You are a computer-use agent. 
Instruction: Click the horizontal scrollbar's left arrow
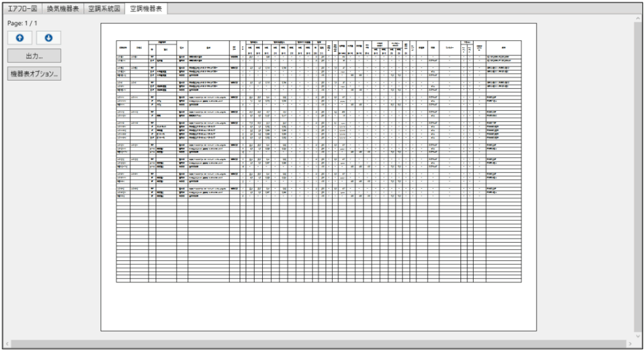point(6,343)
